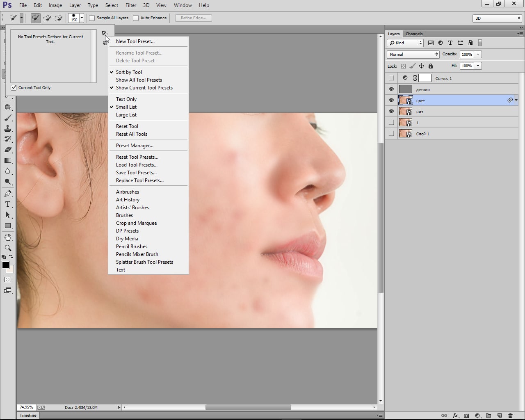The width and height of the screenshot is (525, 420).
Task: Open the Kind filter dropdown
Action: point(405,43)
